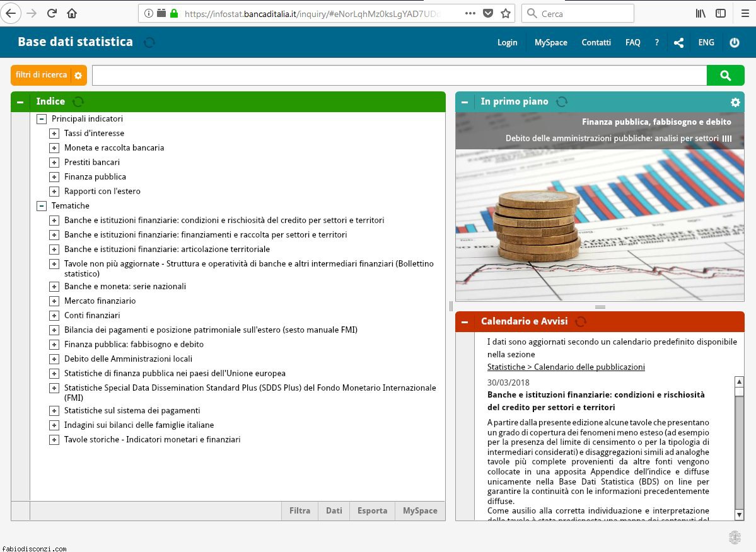Click the Dati button
The image size is (756, 552).
click(334, 510)
